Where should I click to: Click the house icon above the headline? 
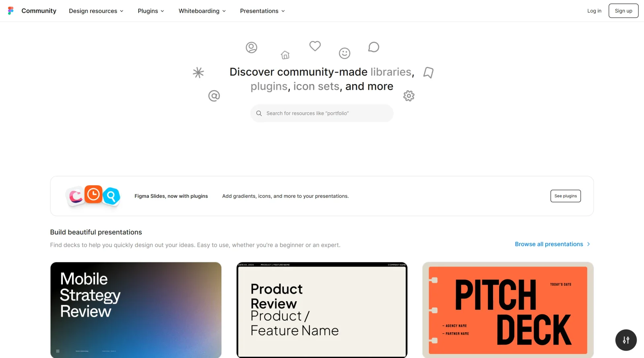pyautogui.click(x=285, y=55)
